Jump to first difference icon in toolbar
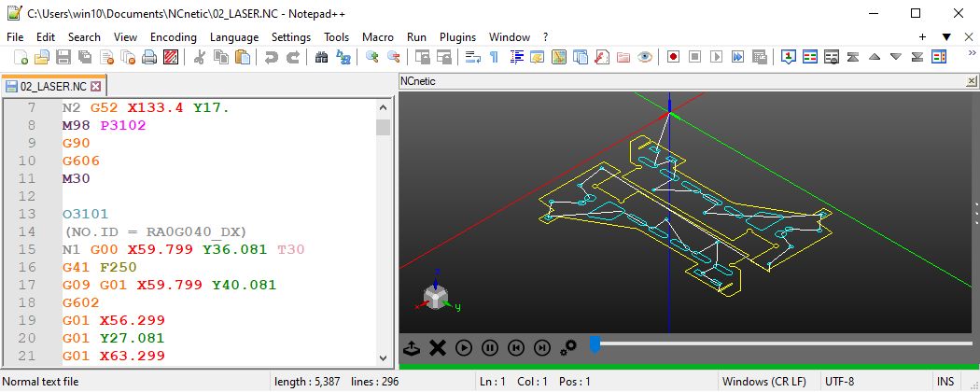Screen dimensions: 980x392 (853, 58)
